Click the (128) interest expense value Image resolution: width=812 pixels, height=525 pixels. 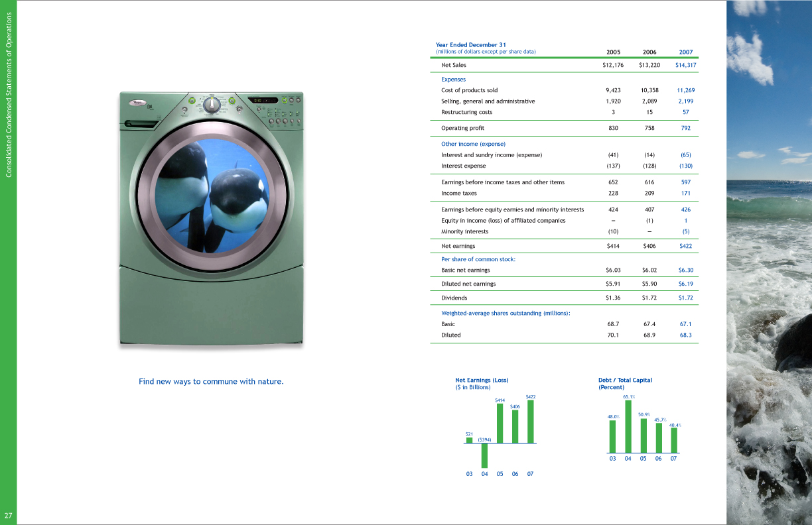pyautogui.click(x=649, y=166)
